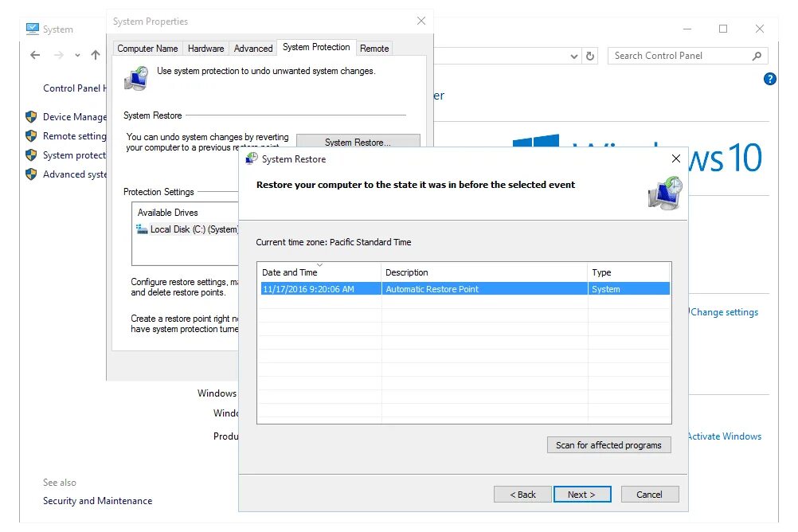Open Device Manager link in System window
798x532 pixels.
[75, 117]
